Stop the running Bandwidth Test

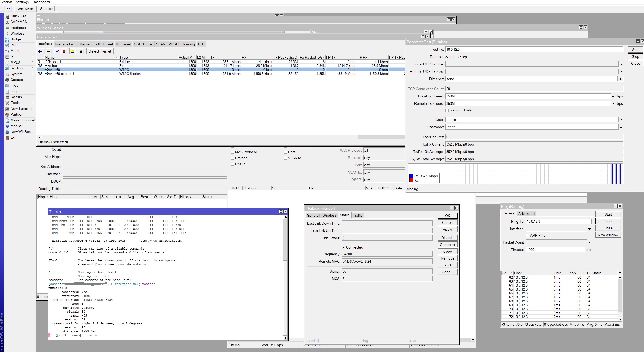click(x=635, y=56)
